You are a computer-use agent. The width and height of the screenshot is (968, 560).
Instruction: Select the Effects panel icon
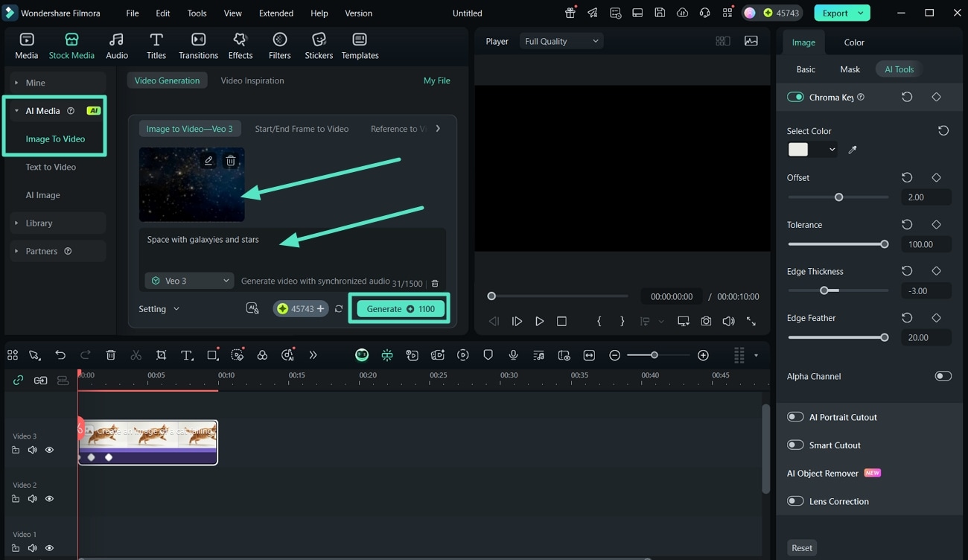pyautogui.click(x=240, y=45)
